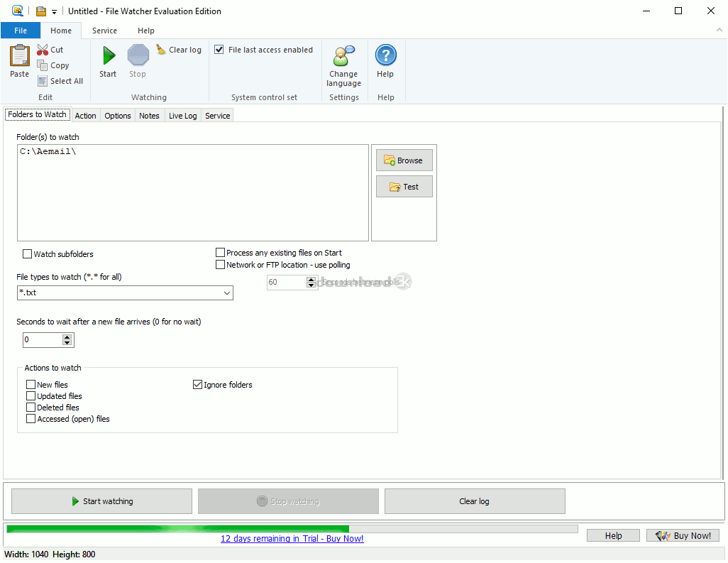Toggle File last access enabled checkbox
728x563 pixels.
click(x=219, y=49)
